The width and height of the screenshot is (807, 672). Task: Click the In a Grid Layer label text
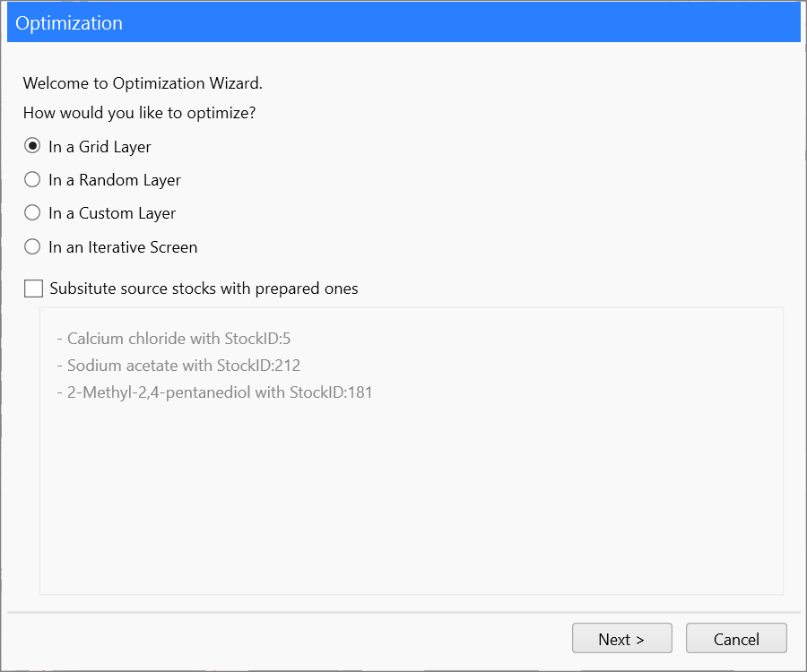point(100,147)
